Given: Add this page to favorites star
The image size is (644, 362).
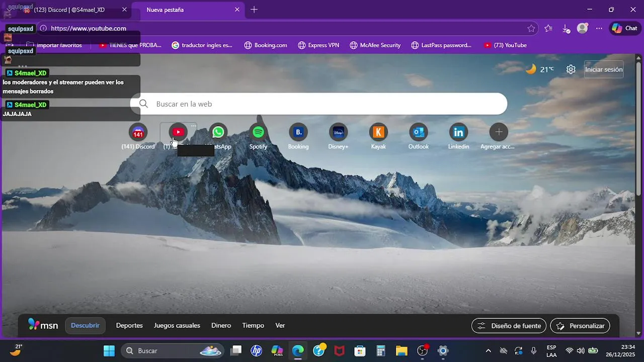Looking at the screenshot, I should coord(531,28).
